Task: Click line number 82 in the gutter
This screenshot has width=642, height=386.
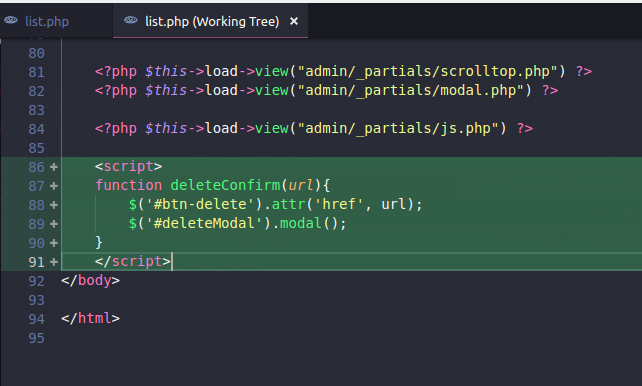Action: (36, 91)
